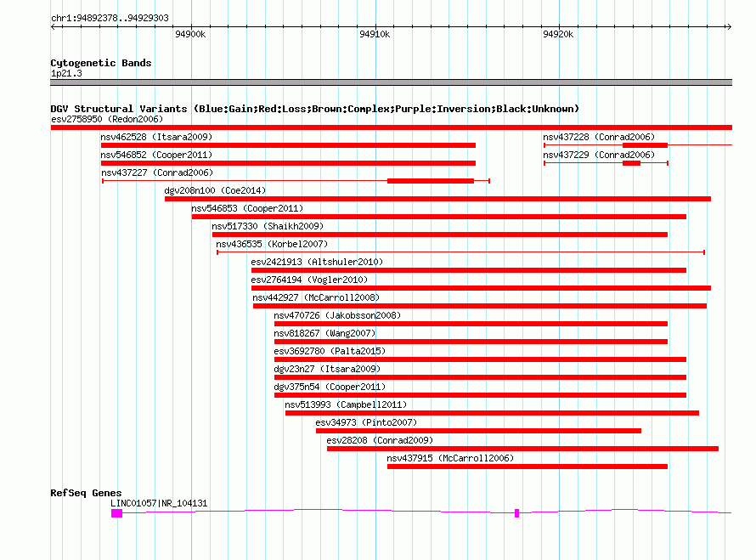This screenshot has height=560, width=756.
Task: Select the red bar under esv28208
Action: click(522, 449)
